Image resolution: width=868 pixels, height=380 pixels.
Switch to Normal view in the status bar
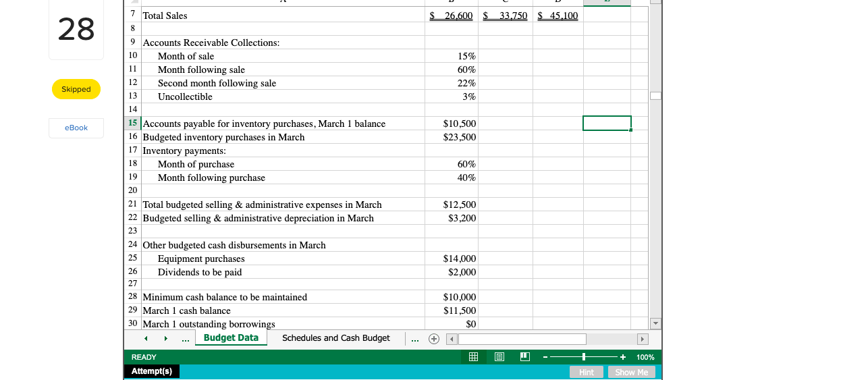[474, 357]
